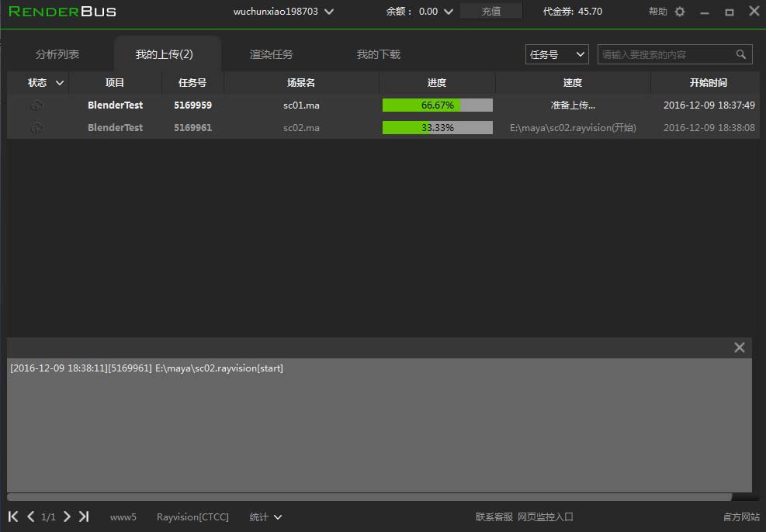Go to first page
The height and width of the screenshot is (532, 766).
click(13, 516)
